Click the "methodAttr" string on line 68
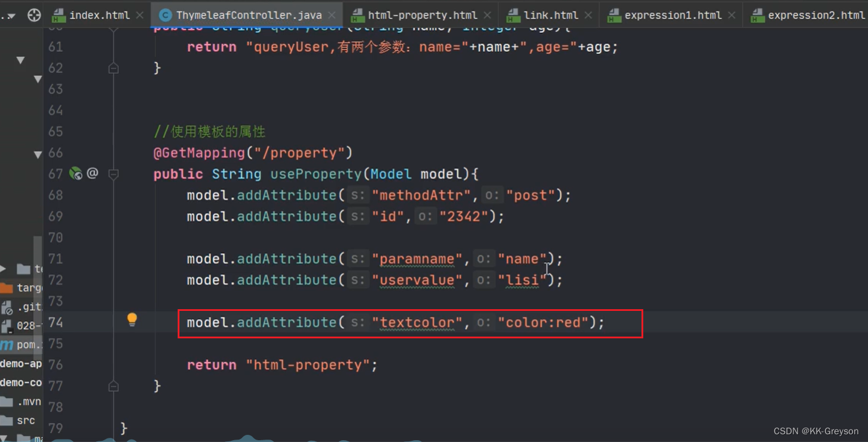Image resolution: width=868 pixels, height=442 pixels. 421,195
